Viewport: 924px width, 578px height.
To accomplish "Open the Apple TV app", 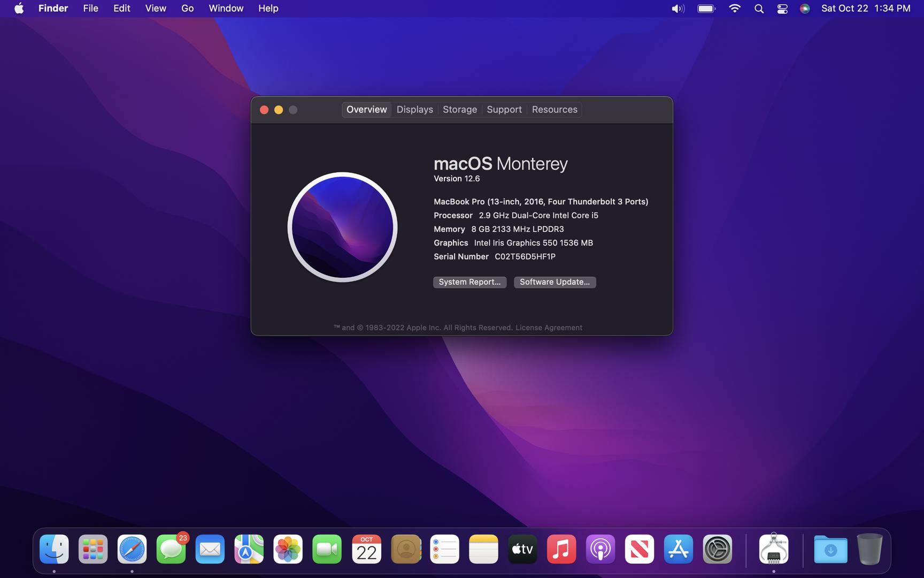I will pos(522,549).
